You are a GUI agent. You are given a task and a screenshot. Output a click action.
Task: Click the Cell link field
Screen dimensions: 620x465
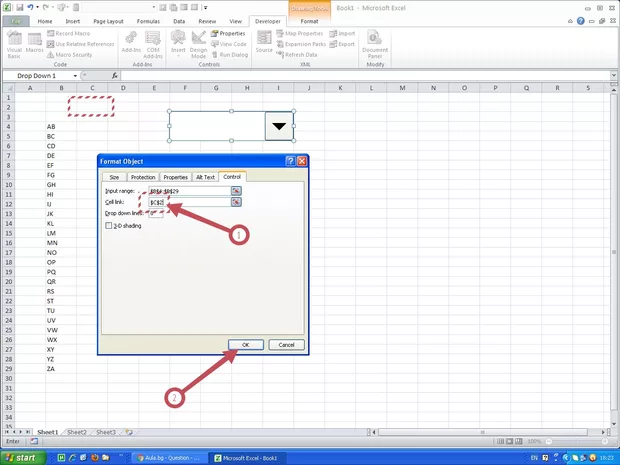pyautogui.click(x=189, y=202)
